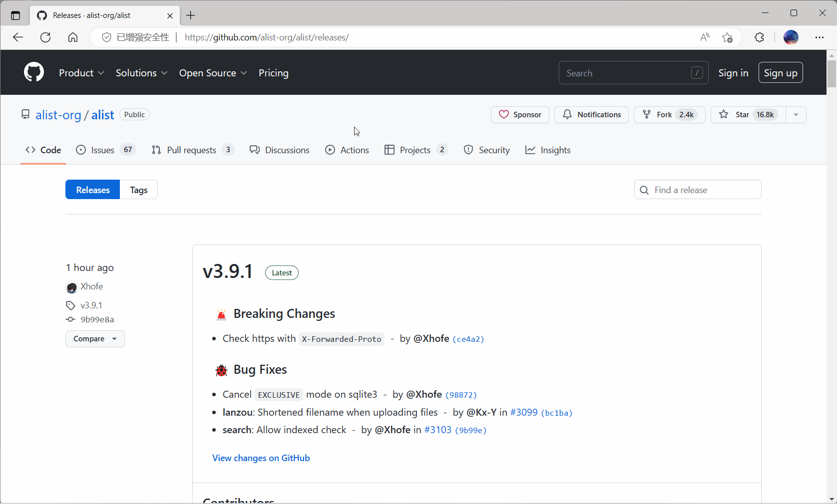Open browser extensions puzzle icon
The image size is (837, 504).
(x=760, y=37)
